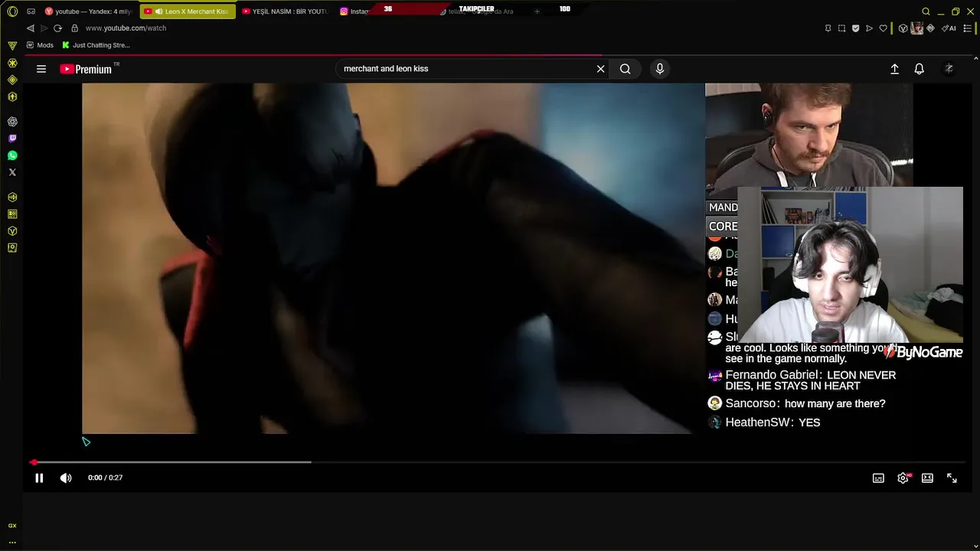Click the main video frame
Screen dimensions: 980x551
click(x=393, y=259)
